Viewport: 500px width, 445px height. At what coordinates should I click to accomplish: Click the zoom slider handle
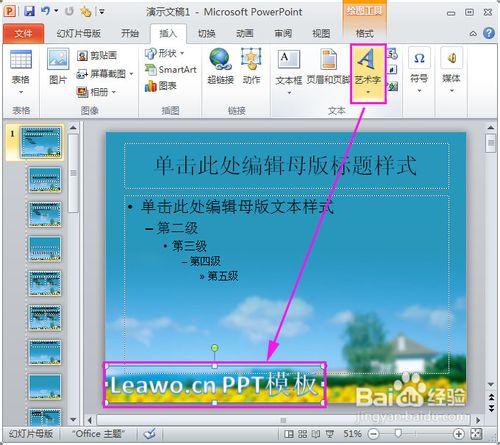398,434
